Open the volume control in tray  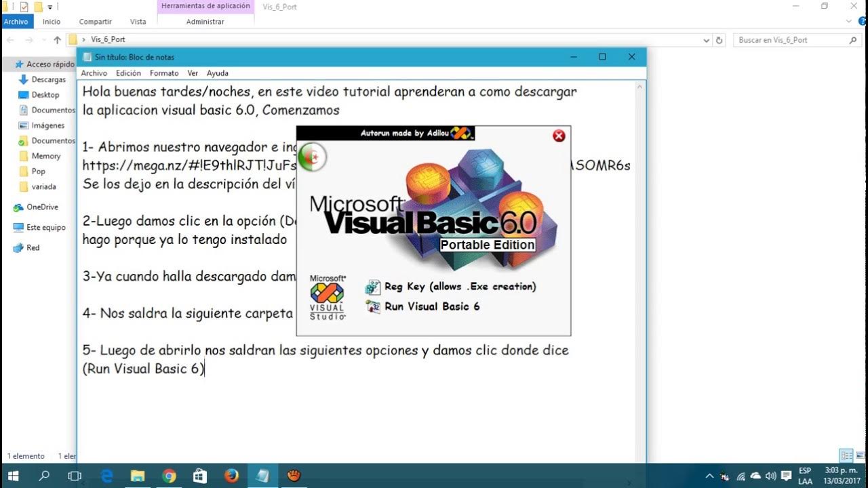(771, 476)
